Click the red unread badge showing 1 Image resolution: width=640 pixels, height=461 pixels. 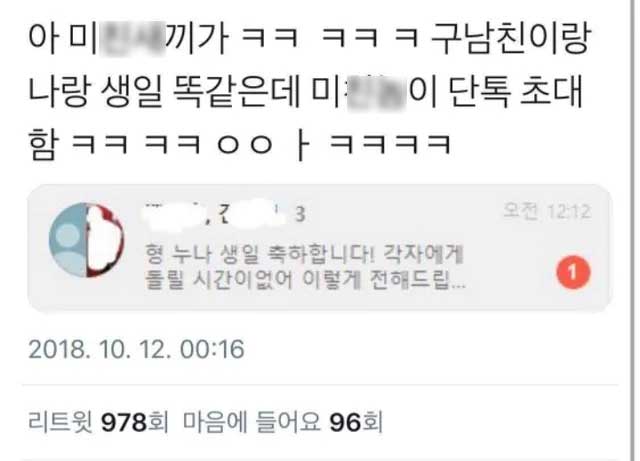pos(573,272)
